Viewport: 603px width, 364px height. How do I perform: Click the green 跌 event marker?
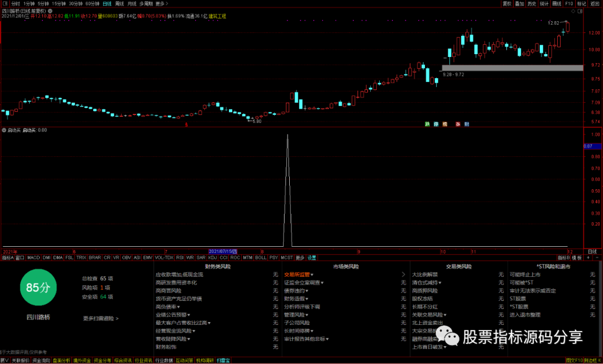(427, 124)
